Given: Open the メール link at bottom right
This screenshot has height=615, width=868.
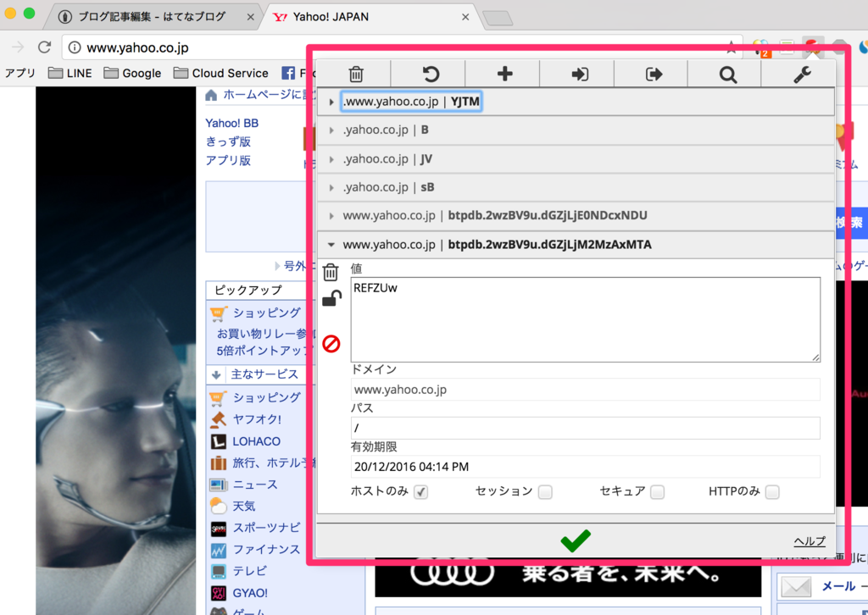Looking at the screenshot, I should [x=839, y=586].
